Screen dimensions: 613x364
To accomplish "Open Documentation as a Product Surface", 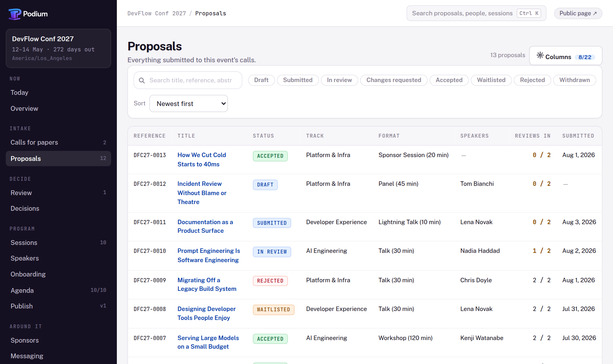I will pos(205,226).
